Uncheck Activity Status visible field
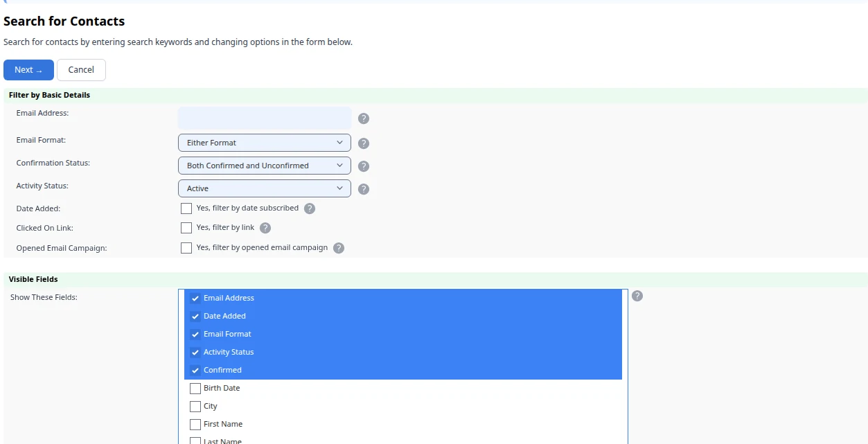Screen dimensions: 868x444 pos(195,353)
